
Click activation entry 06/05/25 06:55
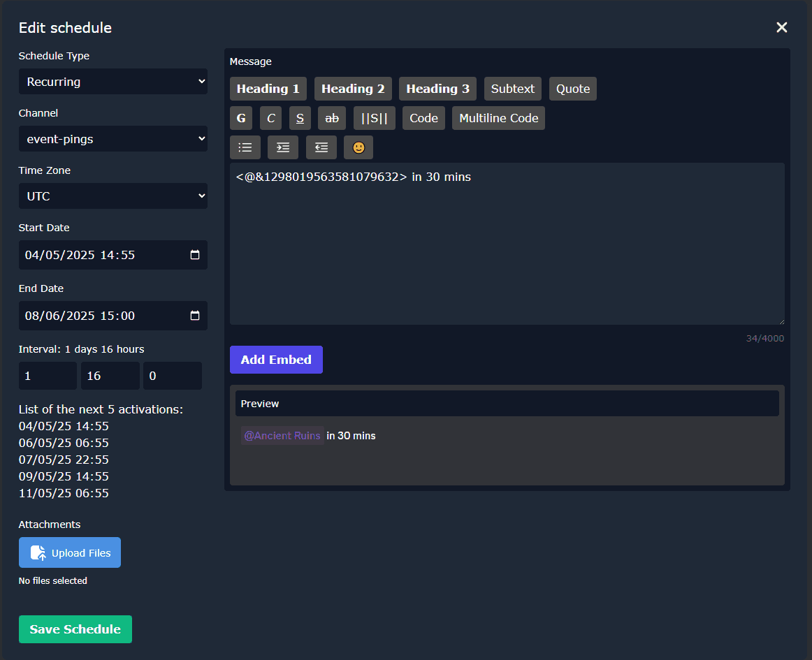pos(64,443)
